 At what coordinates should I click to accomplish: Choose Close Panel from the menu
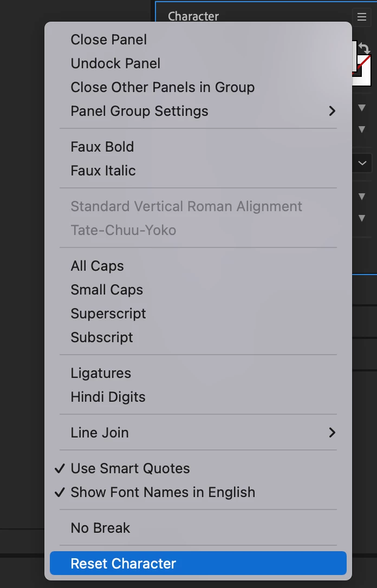coord(108,40)
